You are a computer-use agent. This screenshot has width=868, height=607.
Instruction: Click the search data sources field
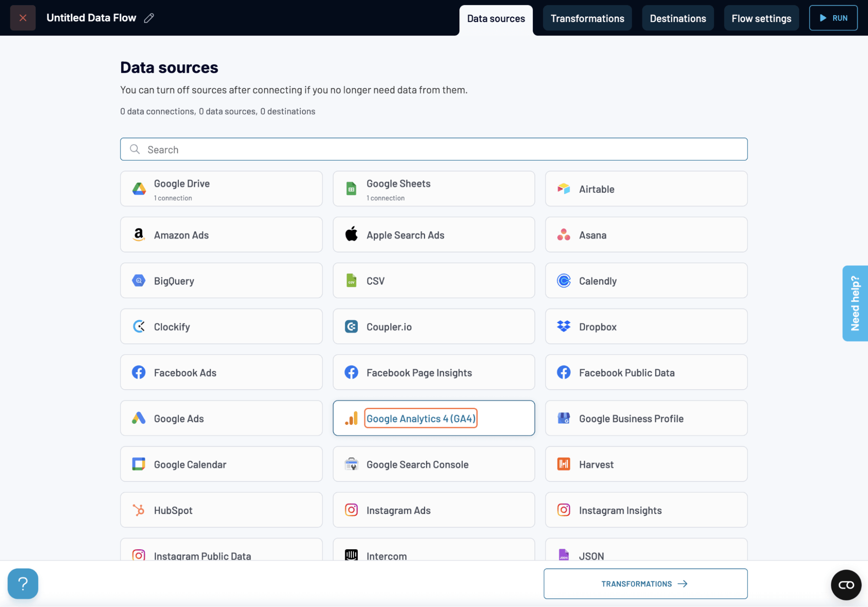pos(434,149)
